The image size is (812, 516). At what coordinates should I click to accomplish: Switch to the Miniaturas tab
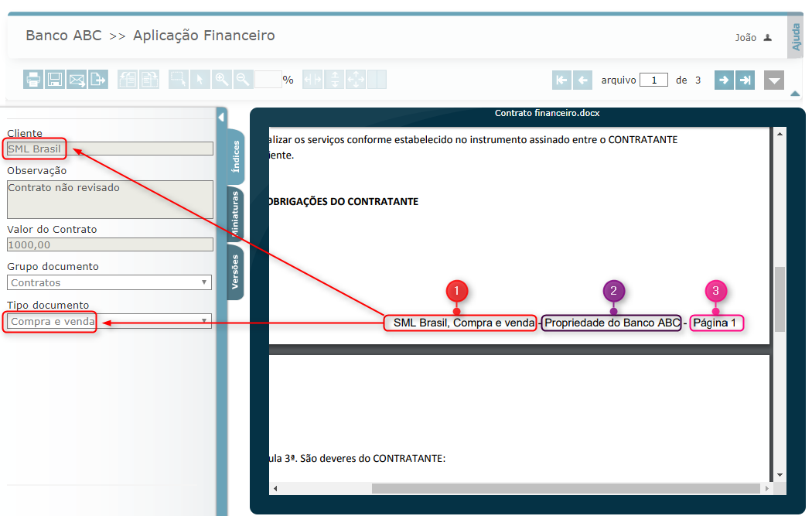point(237,214)
